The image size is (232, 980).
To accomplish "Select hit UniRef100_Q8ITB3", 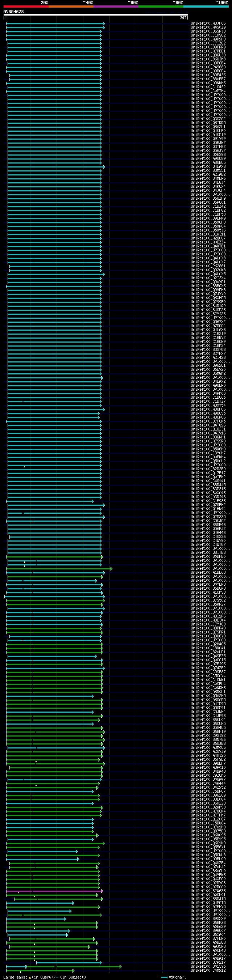I will point(208,553).
